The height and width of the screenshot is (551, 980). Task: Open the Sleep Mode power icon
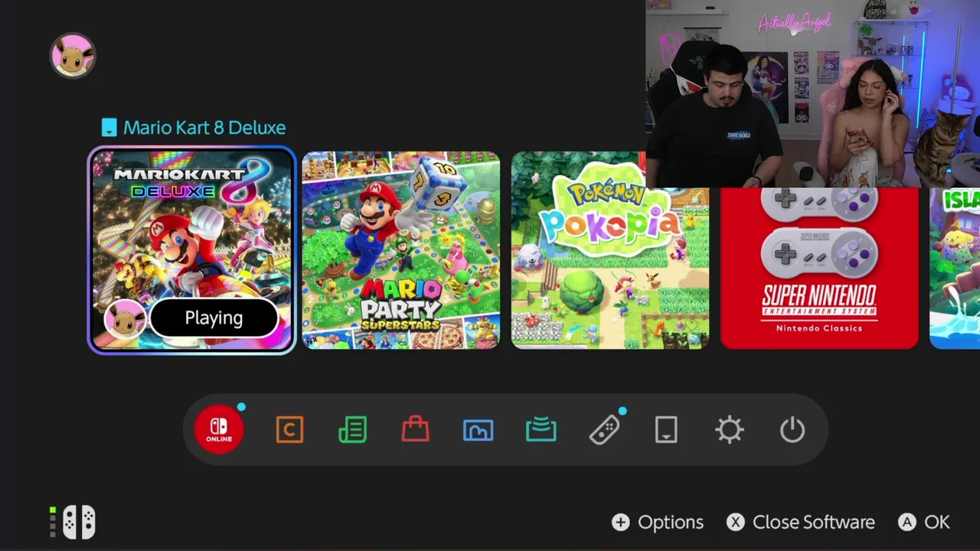(x=792, y=430)
